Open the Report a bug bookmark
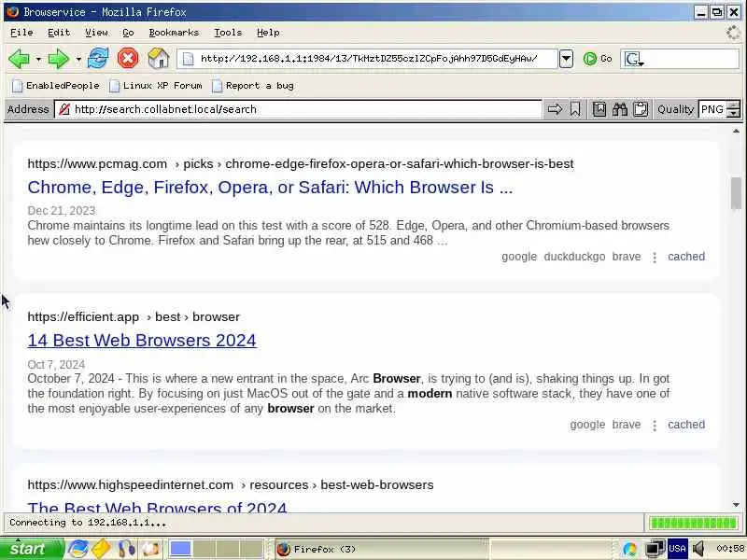This screenshot has width=747, height=560. (253, 86)
